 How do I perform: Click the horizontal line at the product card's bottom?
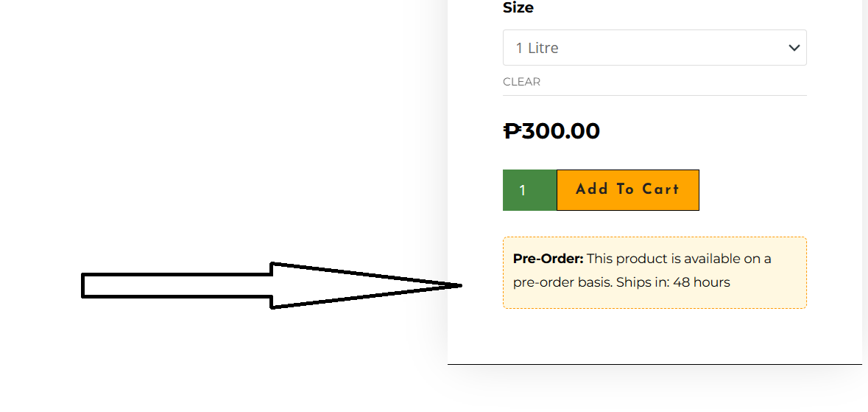point(654,364)
